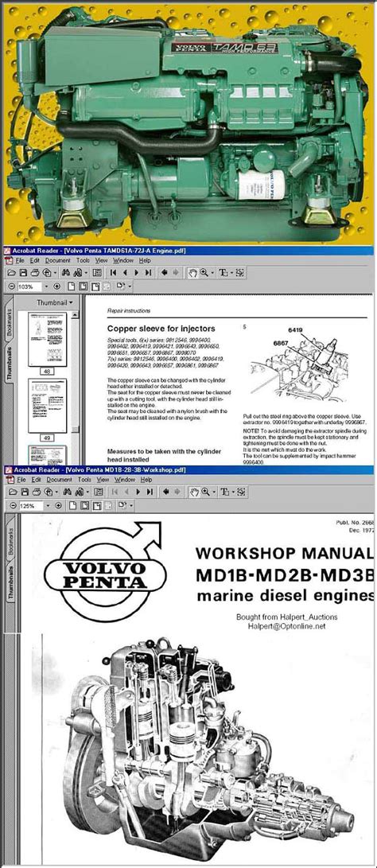Click Actual Size icon in TAMD61A window
This screenshot has height=868, width=377.
tap(70, 286)
